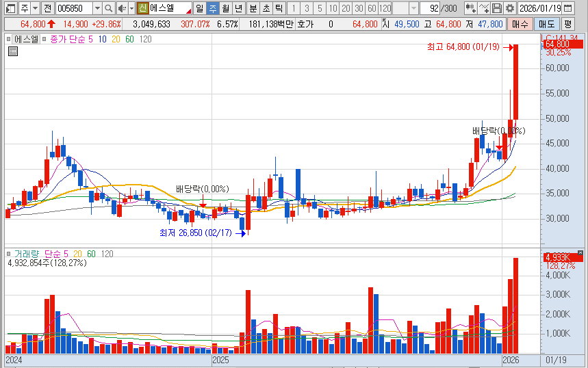Click the price MA 120 legend label
Image resolution: width=588 pixels, height=368 pixels.
146,40
